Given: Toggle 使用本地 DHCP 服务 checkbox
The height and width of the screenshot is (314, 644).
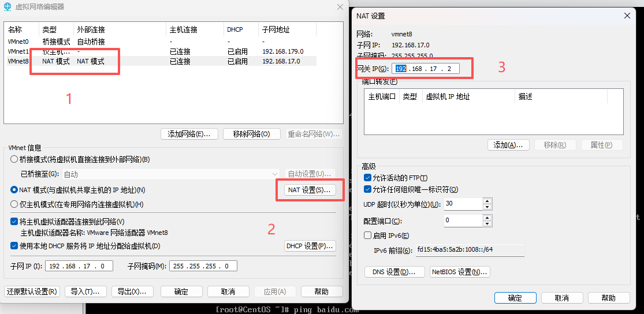Looking at the screenshot, I should coord(14,246).
